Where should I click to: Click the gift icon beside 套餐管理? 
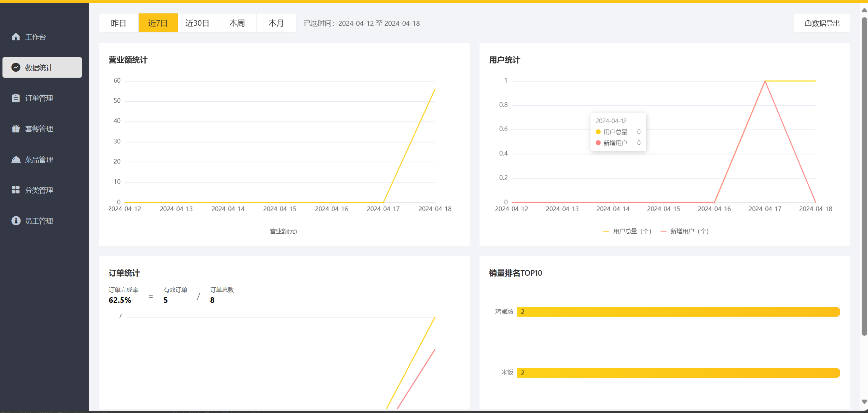(16, 129)
